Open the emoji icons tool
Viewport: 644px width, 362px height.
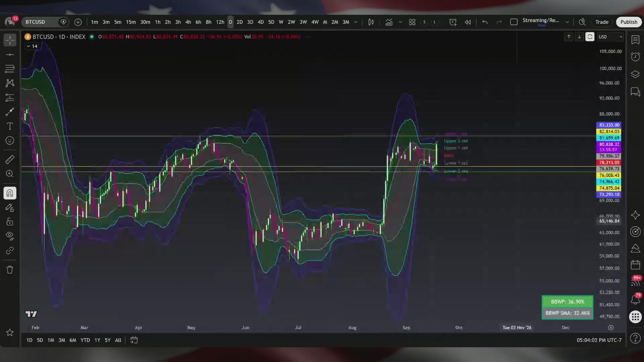(x=10, y=140)
